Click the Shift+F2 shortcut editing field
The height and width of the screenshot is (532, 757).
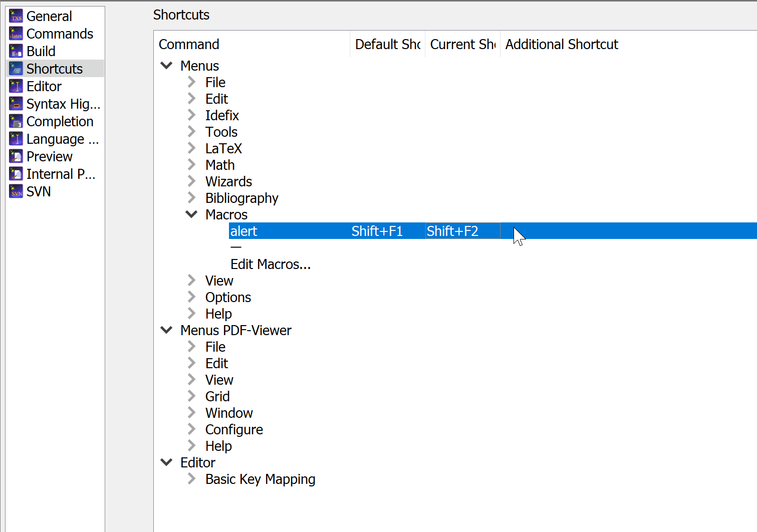click(x=461, y=231)
